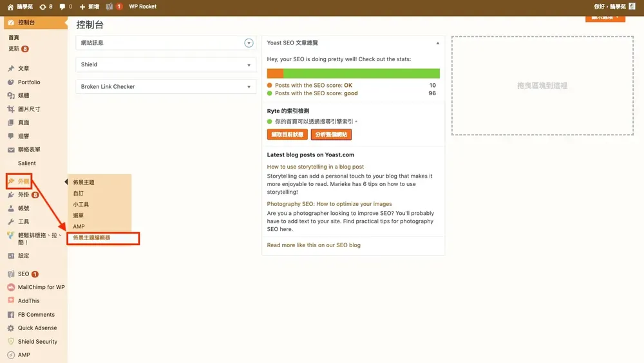Open Shield Security shield icon
Screen dimensions: 644x363
tap(11, 341)
